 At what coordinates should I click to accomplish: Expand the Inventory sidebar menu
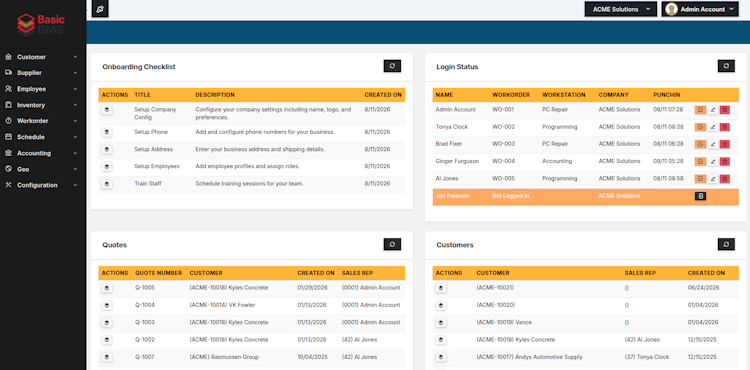(42, 105)
